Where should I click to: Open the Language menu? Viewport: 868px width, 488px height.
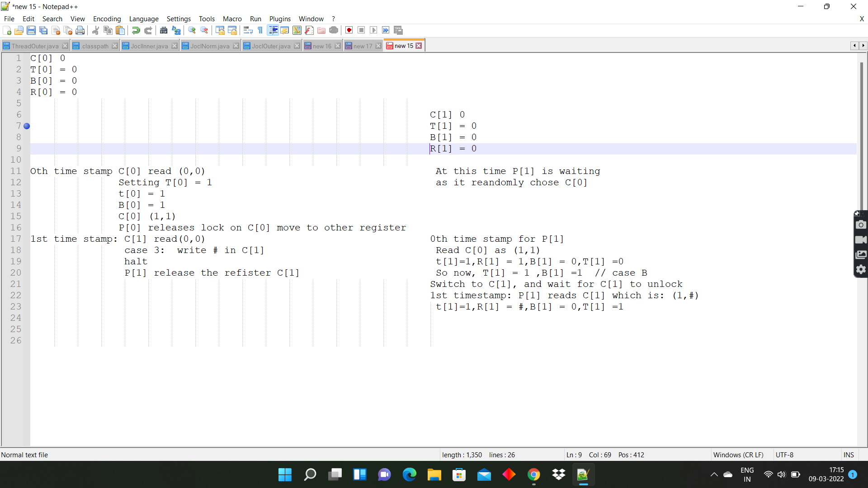click(x=144, y=19)
